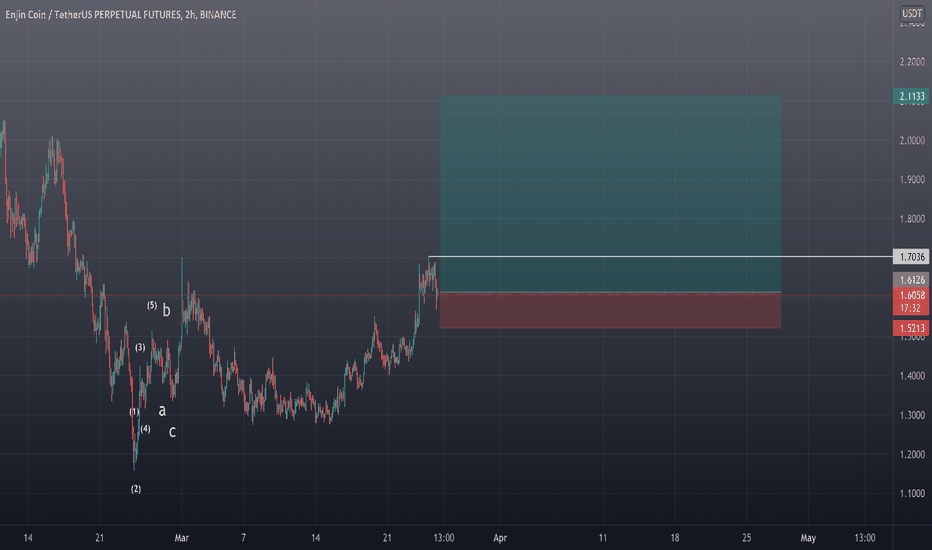Click the 1.6126 entry price label

coord(911,279)
